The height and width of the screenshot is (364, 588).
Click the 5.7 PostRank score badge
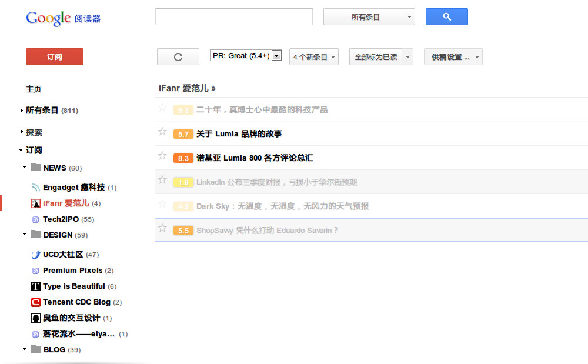coord(183,134)
